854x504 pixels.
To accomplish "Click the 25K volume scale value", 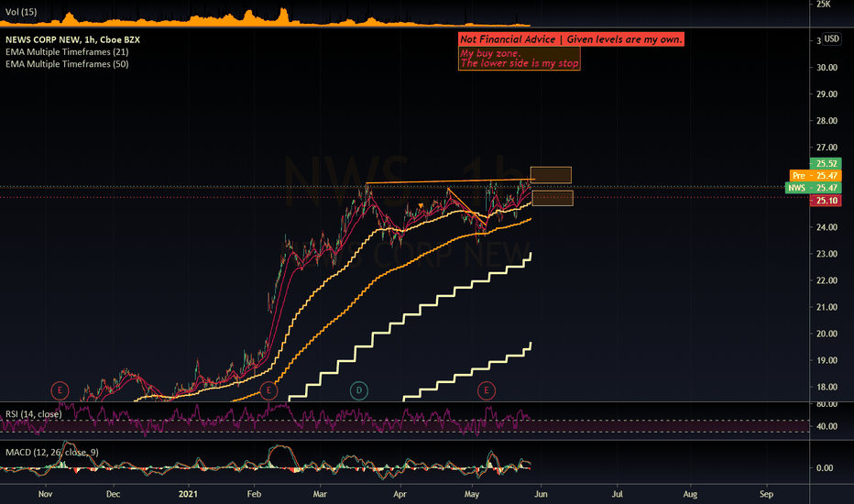I will [x=823, y=5].
